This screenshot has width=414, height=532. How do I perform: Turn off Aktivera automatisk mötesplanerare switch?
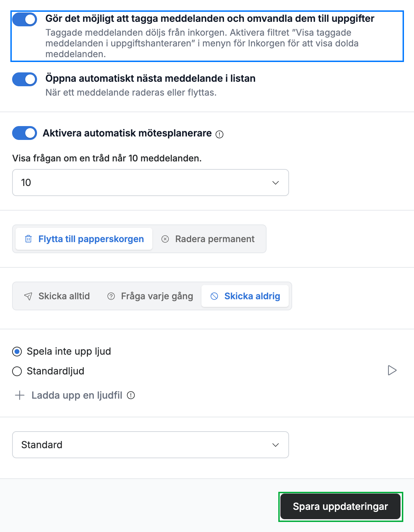click(x=25, y=133)
